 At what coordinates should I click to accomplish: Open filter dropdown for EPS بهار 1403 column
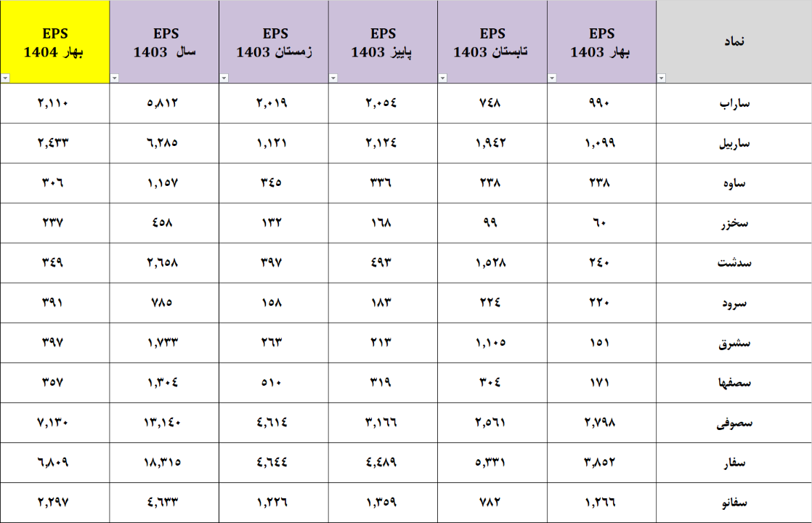pos(552,78)
